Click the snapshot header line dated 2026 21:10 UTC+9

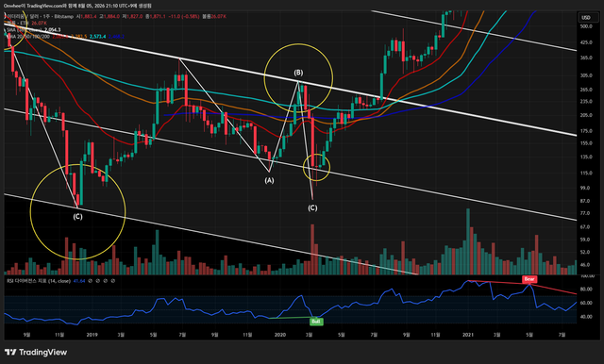click(77, 6)
